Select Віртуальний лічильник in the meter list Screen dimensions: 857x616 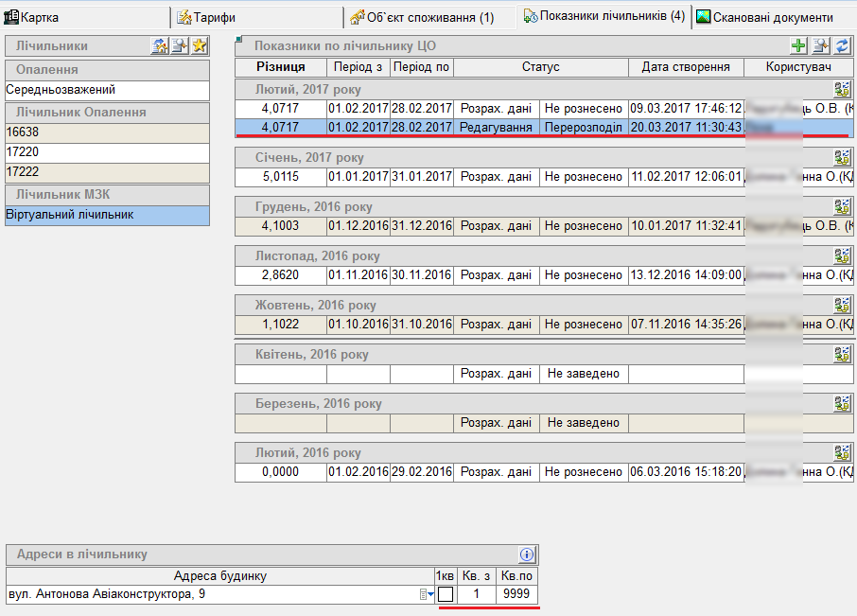pyautogui.click(x=106, y=215)
